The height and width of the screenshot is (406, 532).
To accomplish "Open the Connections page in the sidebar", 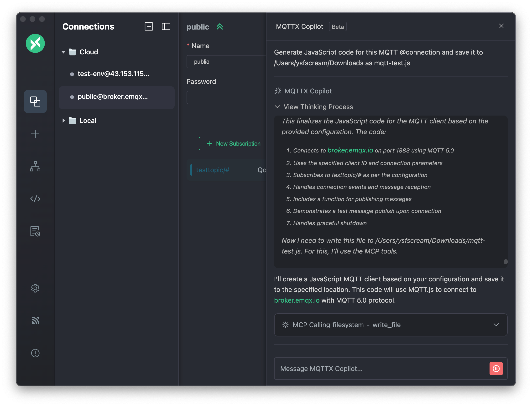I will click(x=35, y=101).
